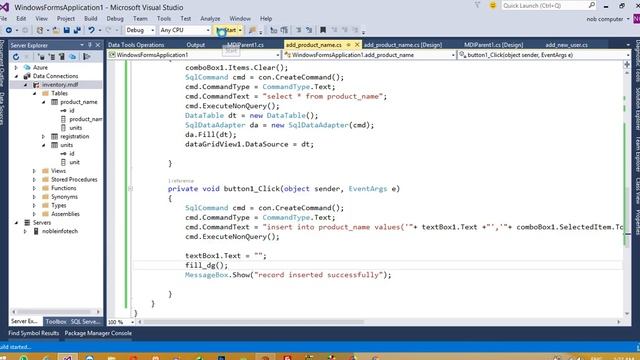640x360 pixels.
Task: Switch to the add_new_user.cs tab
Action: pos(567,45)
